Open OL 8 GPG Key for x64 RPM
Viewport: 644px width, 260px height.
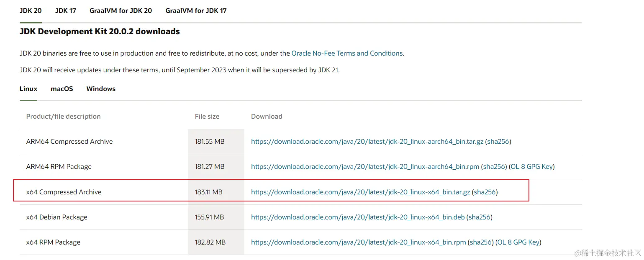point(518,242)
